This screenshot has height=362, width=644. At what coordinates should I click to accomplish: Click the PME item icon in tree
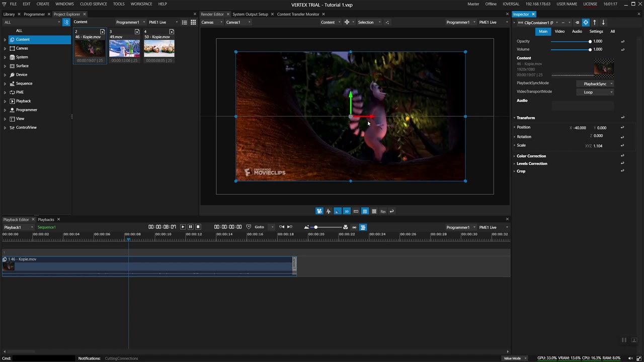[12, 93]
